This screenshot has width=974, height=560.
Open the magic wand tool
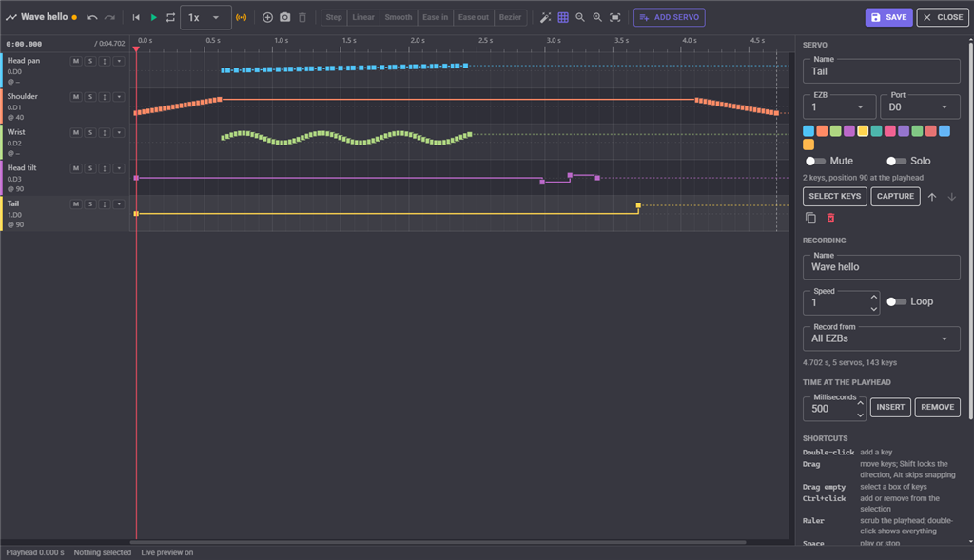[x=545, y=17]
